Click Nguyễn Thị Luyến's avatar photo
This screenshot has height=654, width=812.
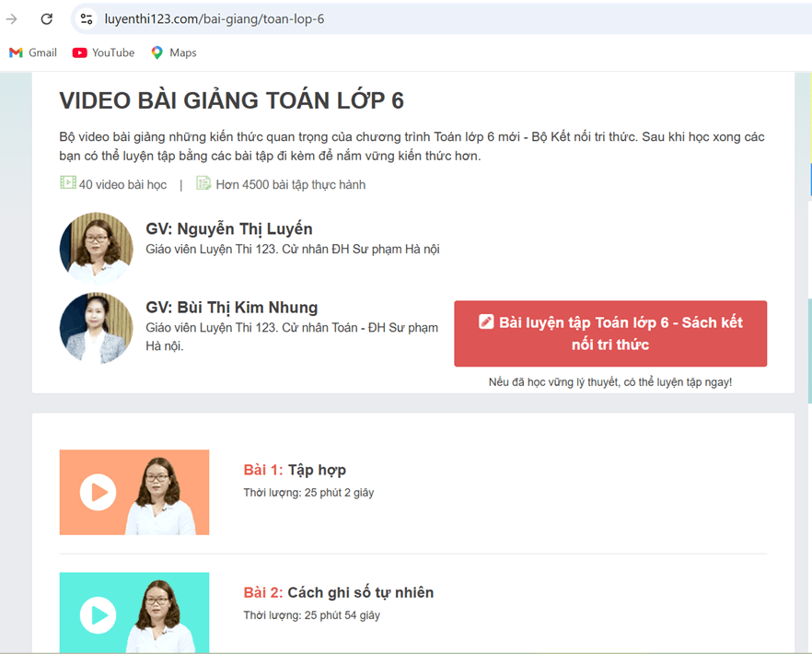click(97, 248)
